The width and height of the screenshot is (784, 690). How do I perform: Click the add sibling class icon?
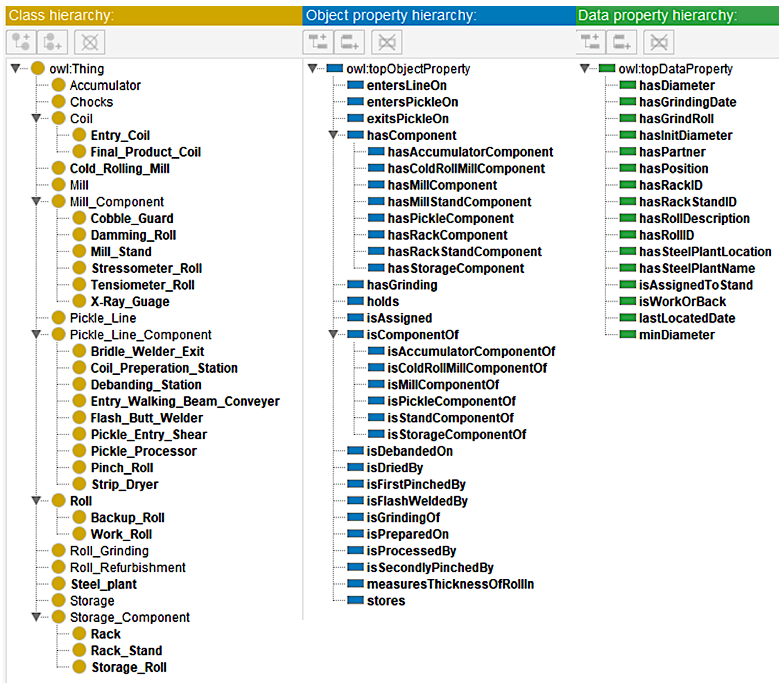(x=52, y=42)
